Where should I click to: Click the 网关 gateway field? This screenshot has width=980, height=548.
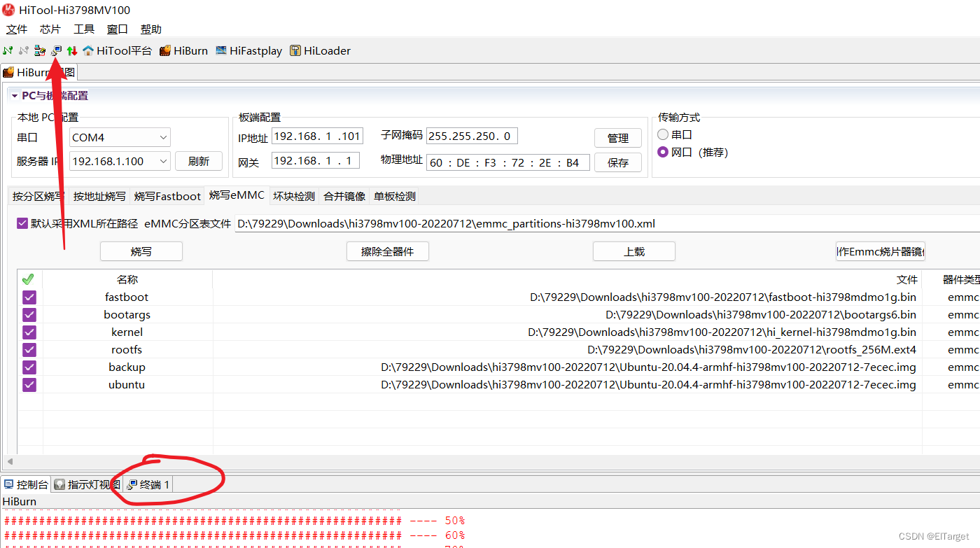[316, 160]
